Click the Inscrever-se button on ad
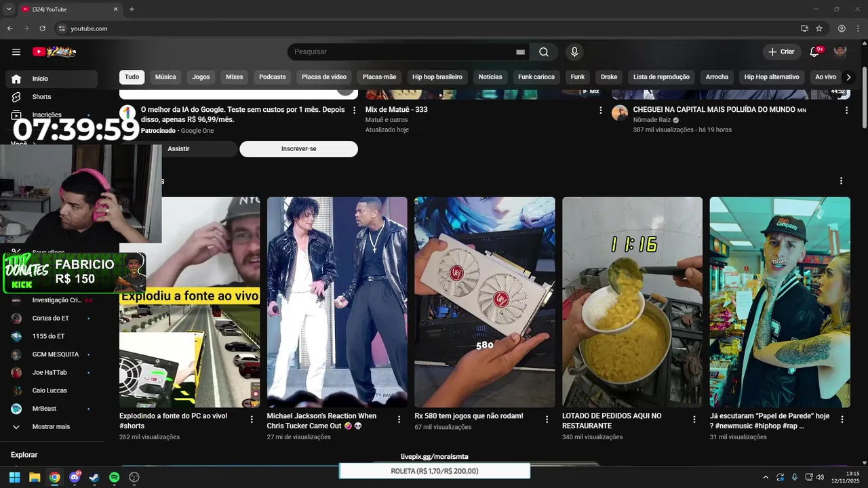868x488 pixels. pyautogui.click(x=298, y=149)
